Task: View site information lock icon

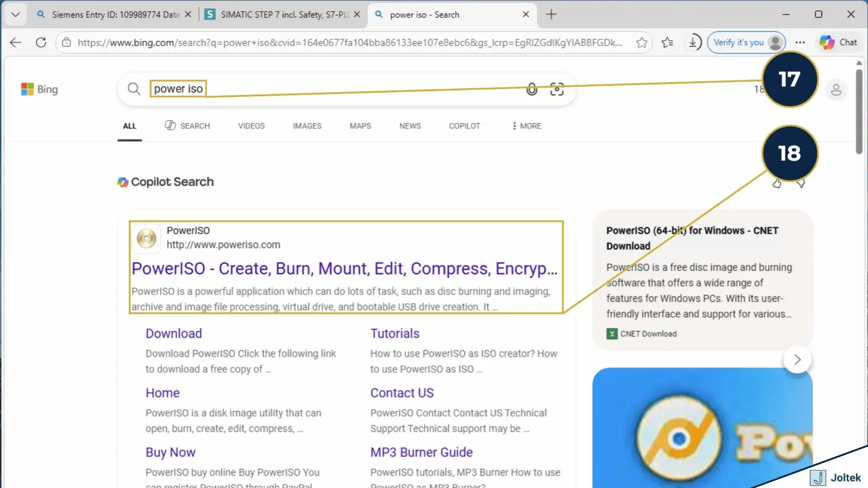Action: coord(66,42)
